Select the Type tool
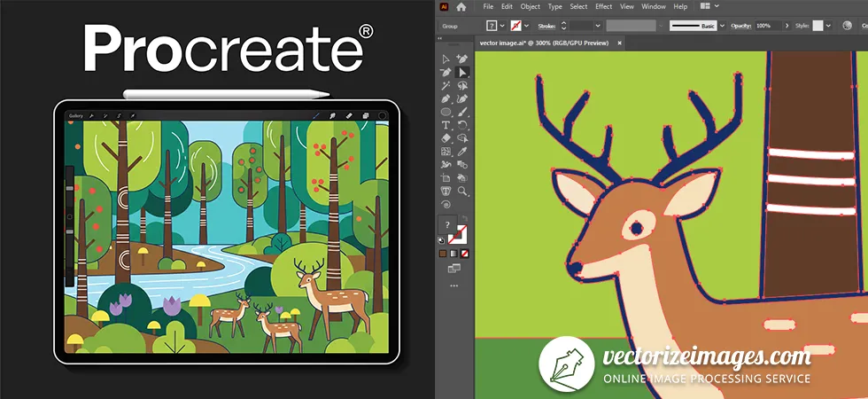 pos(446,125)
